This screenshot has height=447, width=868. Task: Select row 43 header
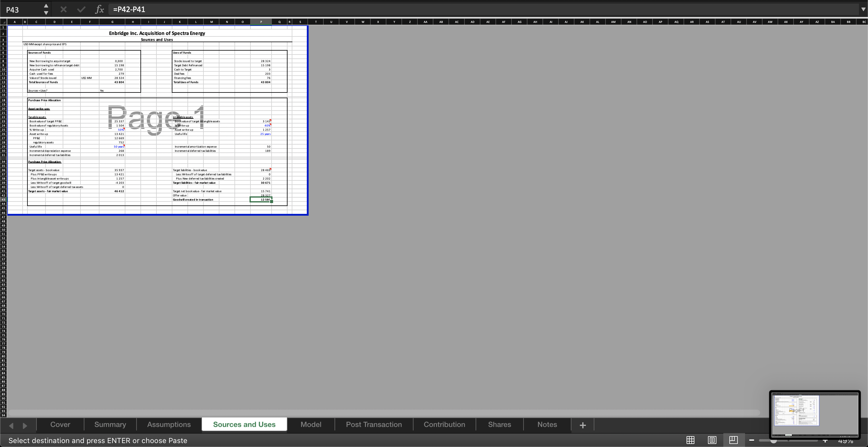pos(3,200)
